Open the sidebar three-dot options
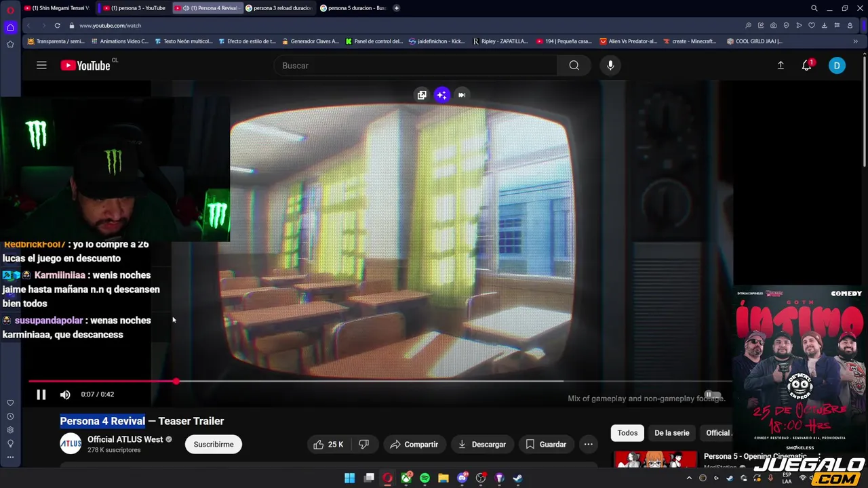The image size is (868, 488). [x=10, y=457]
